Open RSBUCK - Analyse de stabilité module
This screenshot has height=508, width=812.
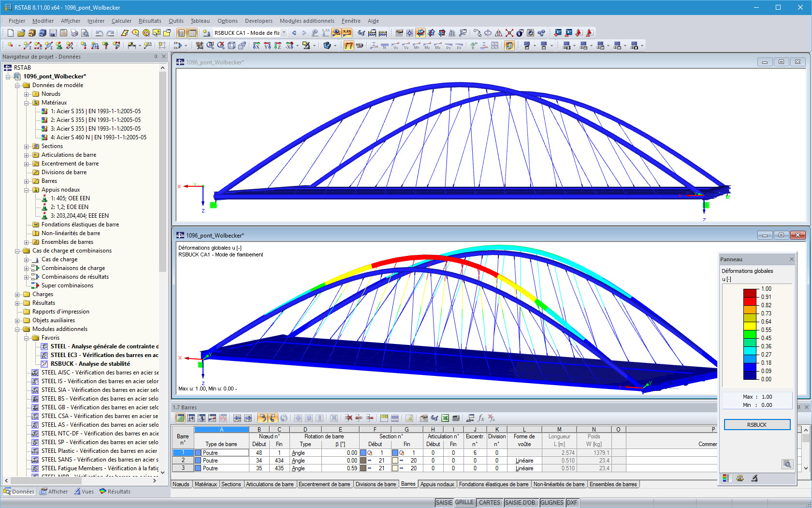(90, 364)
